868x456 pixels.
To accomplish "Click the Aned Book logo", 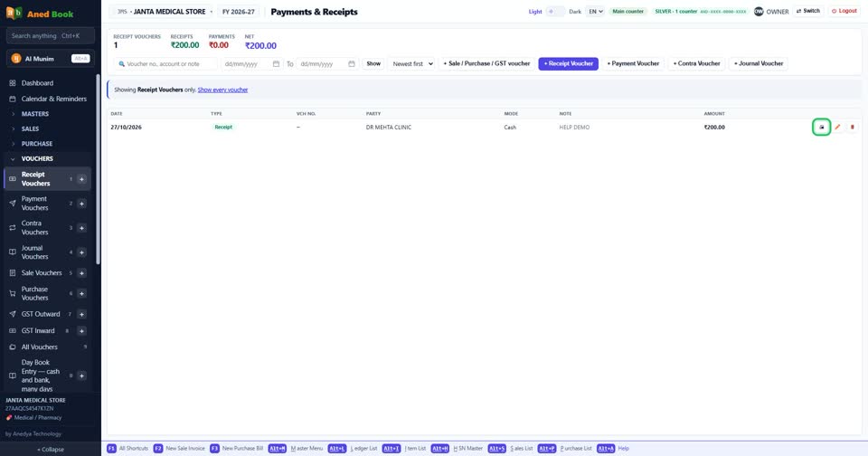I will click(x=39, y=14).
